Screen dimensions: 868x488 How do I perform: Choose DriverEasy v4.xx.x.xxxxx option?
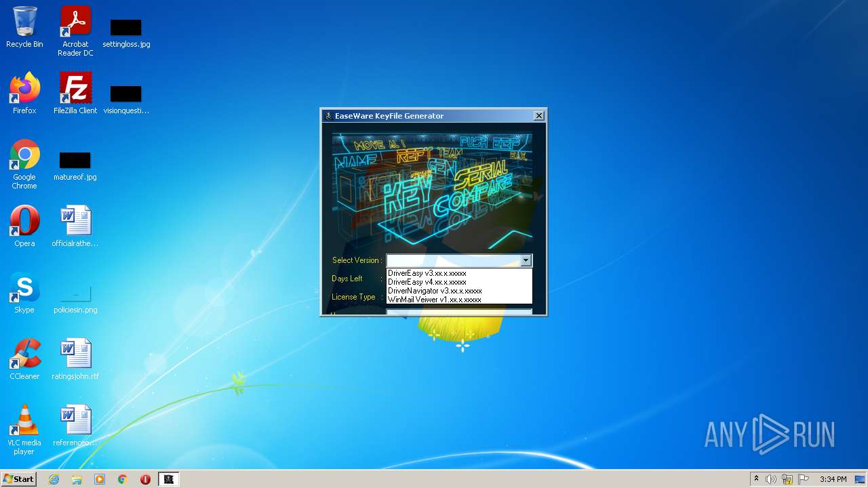[x=459, y=282]
